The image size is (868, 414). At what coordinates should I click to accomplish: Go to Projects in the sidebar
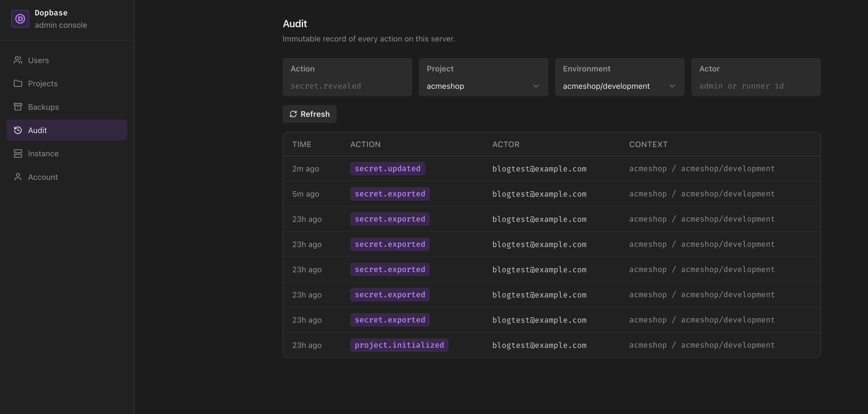tap(67, 83)
